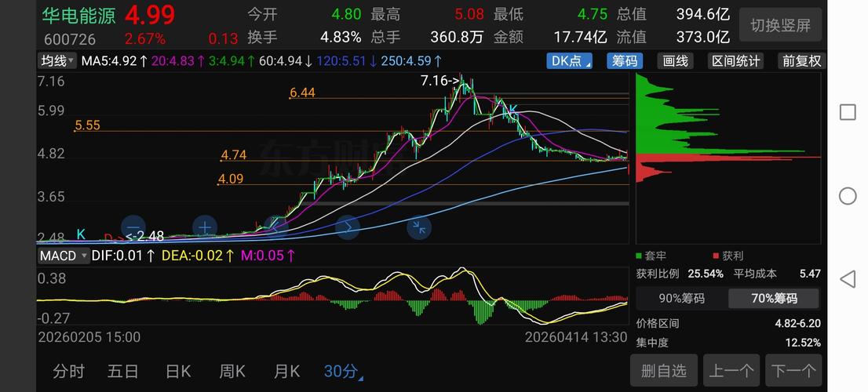
Task: Tap the current price 4.99
Action: pos(149,15)
